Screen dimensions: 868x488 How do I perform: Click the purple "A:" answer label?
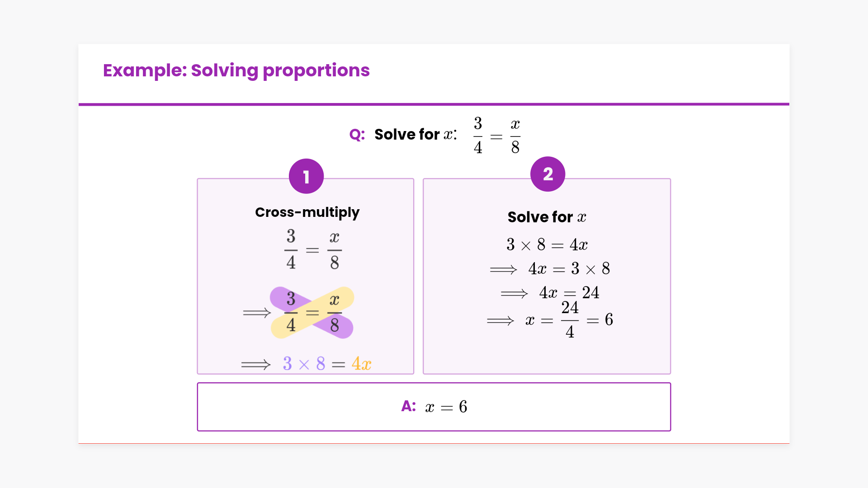pyautogui.click(x=408, y=406)
